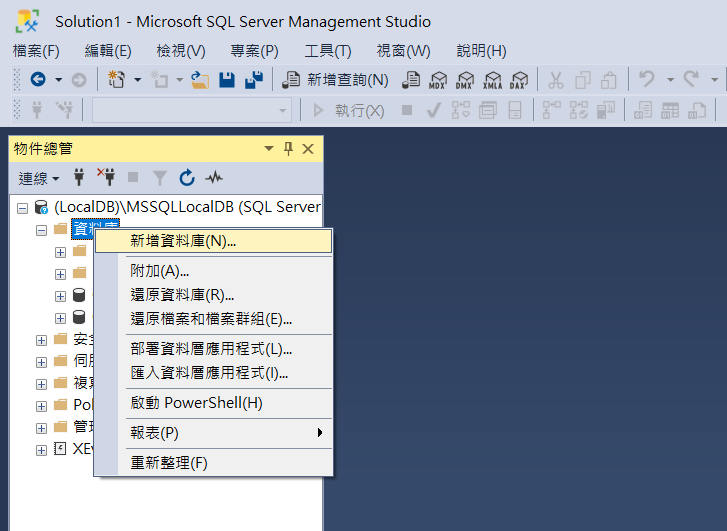This screenshot has width=727, height=531.
Task: Open the available databases combo box
Action: point(192,110)
